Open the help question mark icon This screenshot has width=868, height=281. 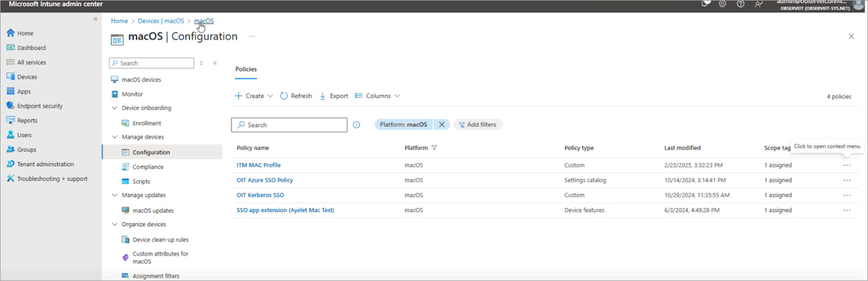[x=740, y=4]
